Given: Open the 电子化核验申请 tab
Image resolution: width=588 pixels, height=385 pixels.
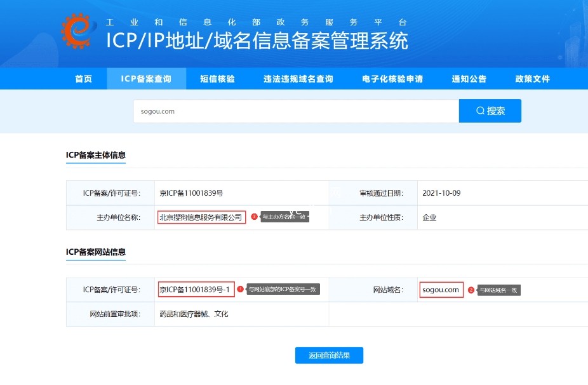Looking at the screenshot, I should tap(392, 79).
